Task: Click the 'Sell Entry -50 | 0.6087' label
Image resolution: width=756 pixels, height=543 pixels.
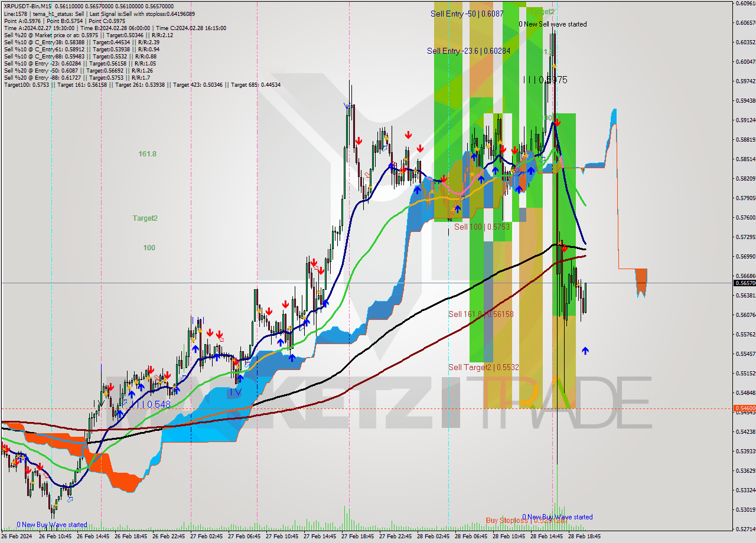Action: tap(467, 13)
